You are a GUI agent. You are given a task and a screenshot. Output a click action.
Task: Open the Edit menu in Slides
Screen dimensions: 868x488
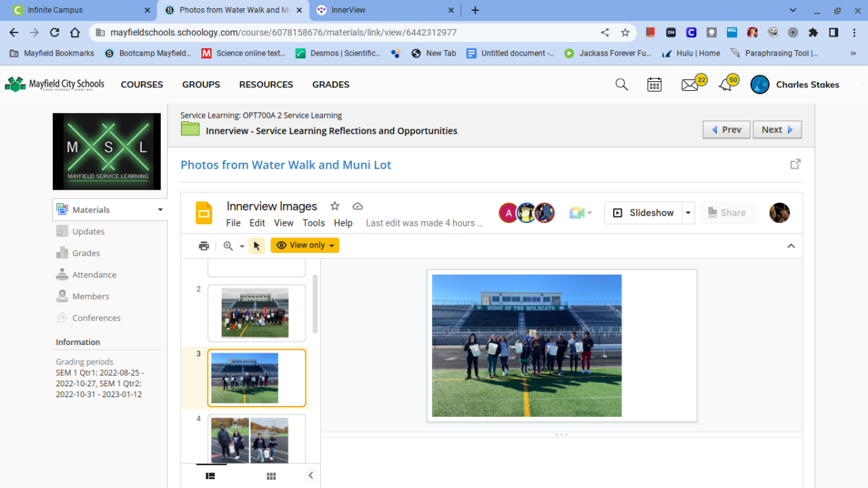[257, 223]
